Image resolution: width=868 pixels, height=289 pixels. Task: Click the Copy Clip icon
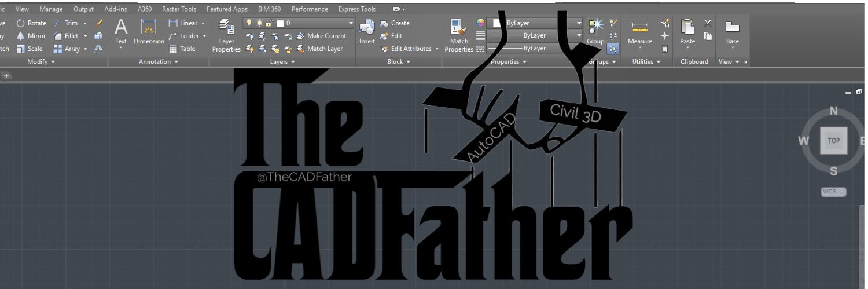(x=708, y=36)
